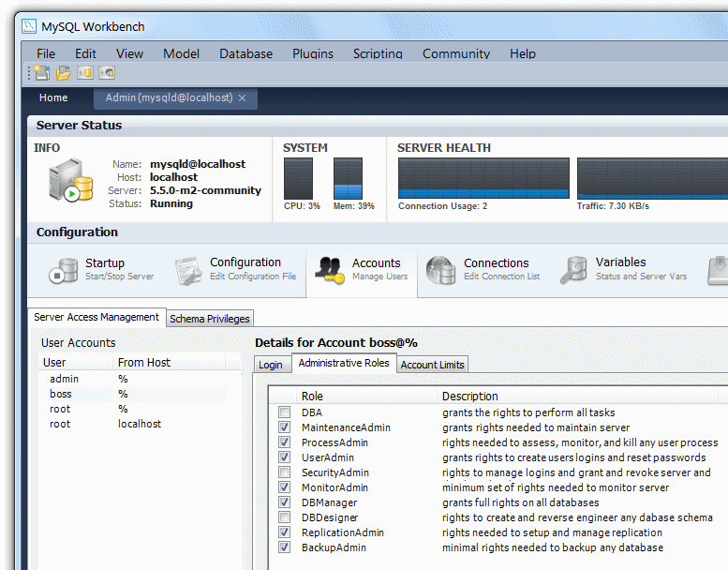This screenshot has width=728, height=570.
Task: Uncheck the DBManager role checkbox
Action: 284,502
